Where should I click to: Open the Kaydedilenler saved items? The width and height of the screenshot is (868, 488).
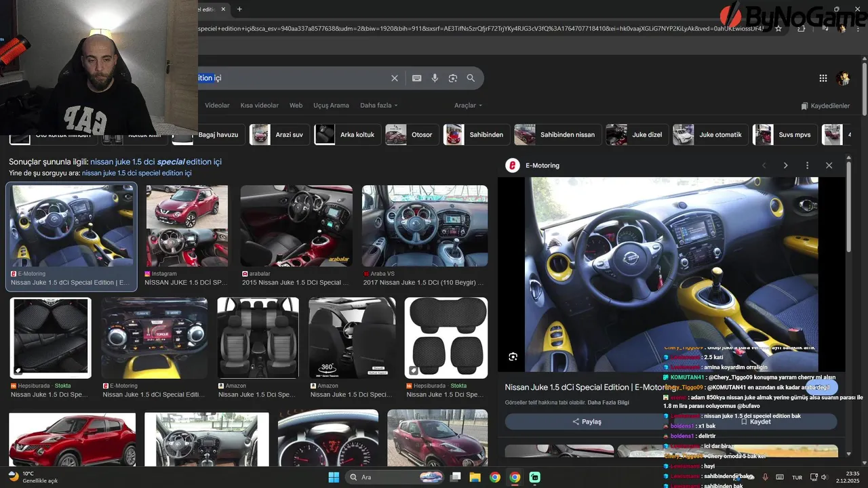pos(825,106)
